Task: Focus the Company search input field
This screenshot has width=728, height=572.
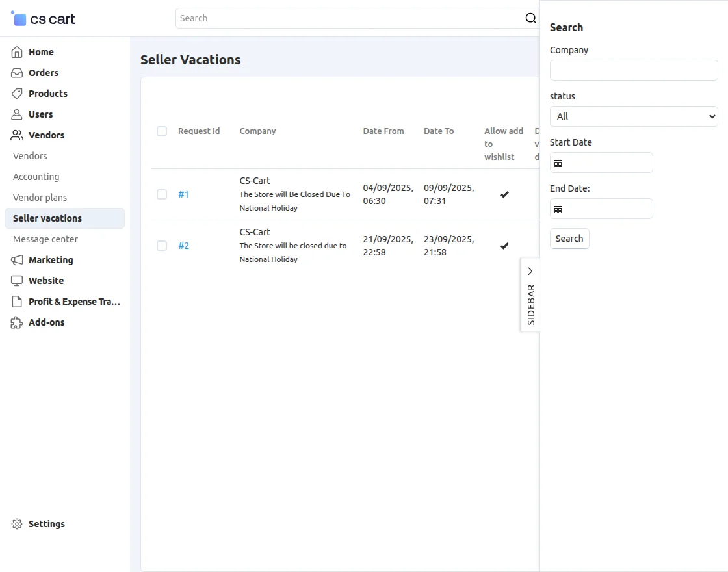Action: click(633, 70)
